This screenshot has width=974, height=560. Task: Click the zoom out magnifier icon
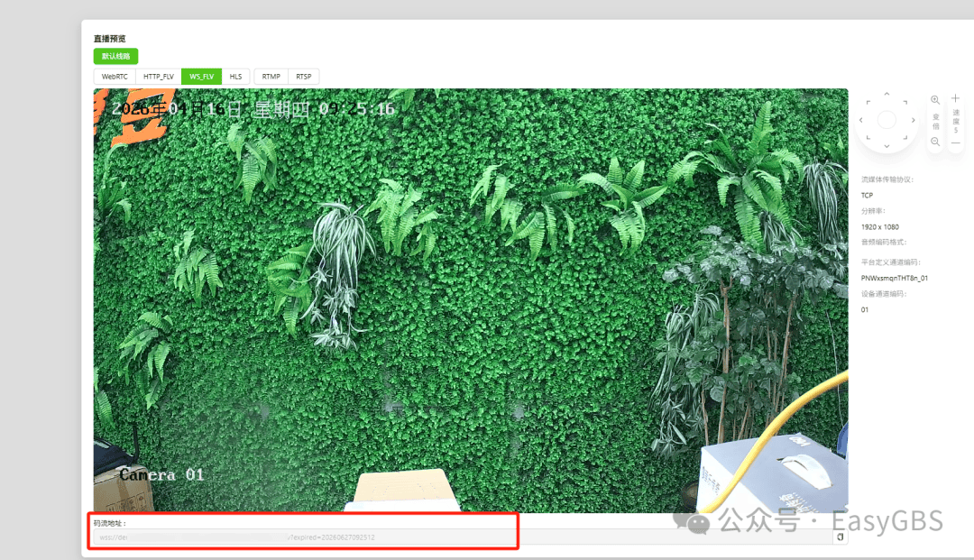click(x=935, y=142)
